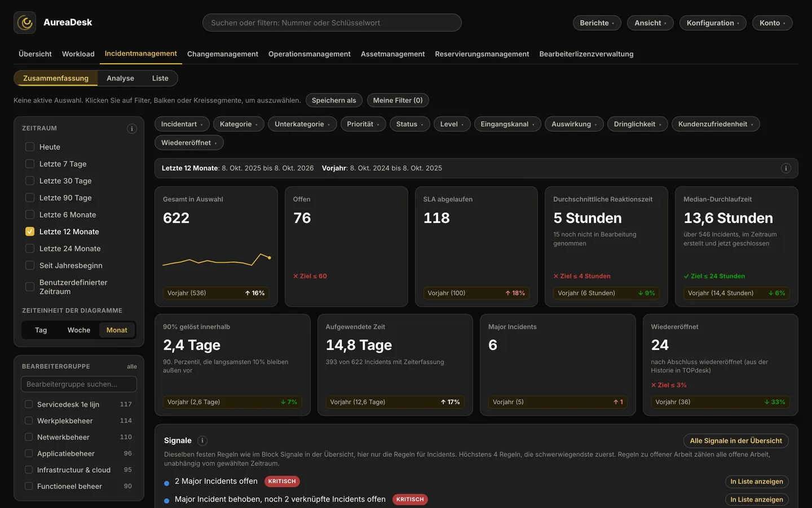Image resolution: width=812 pixels, height=508 pixels.
Task: Open the Konto menu
Action: (773, 23)
